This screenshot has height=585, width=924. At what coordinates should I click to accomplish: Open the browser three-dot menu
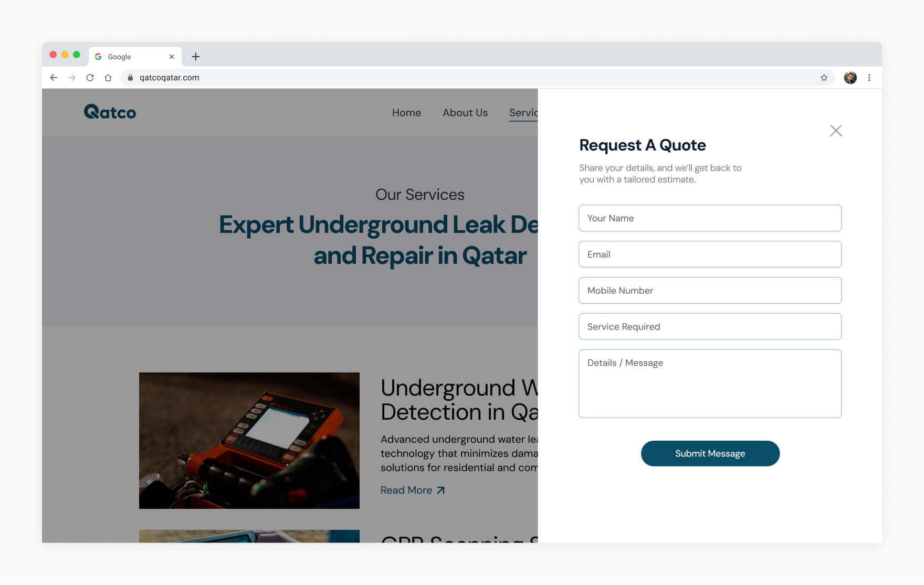[869, 77]
